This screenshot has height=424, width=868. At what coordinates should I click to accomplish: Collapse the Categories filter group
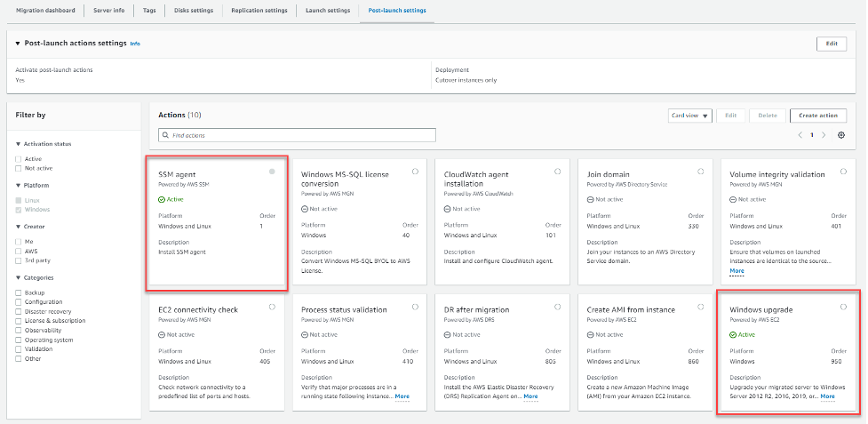pyautogui.click(x=18, y=278)
